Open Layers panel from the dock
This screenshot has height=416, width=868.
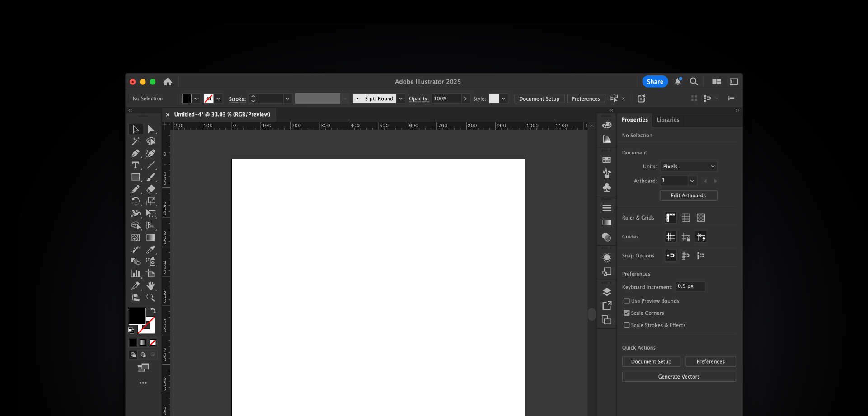pyautogui.click(x=607, y=292)
